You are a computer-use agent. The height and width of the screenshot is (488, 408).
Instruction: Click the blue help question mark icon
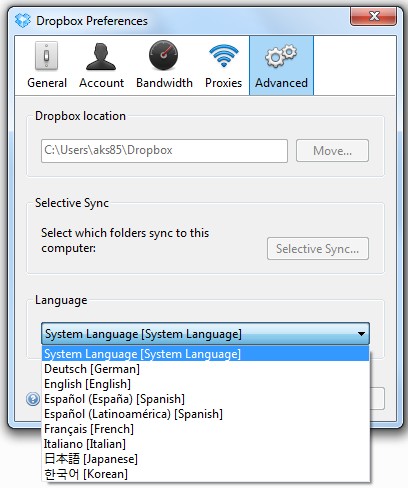tap(33, 399)
